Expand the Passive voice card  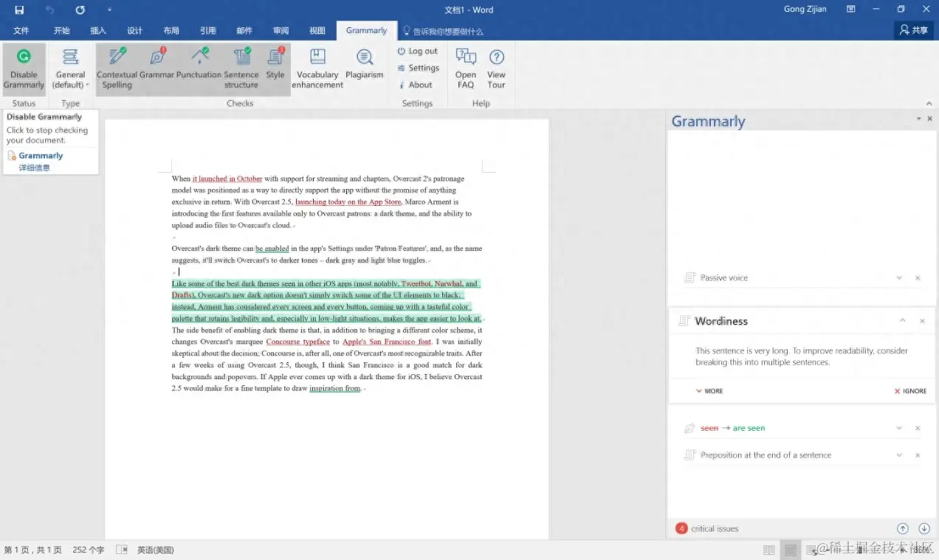point(899,278)
